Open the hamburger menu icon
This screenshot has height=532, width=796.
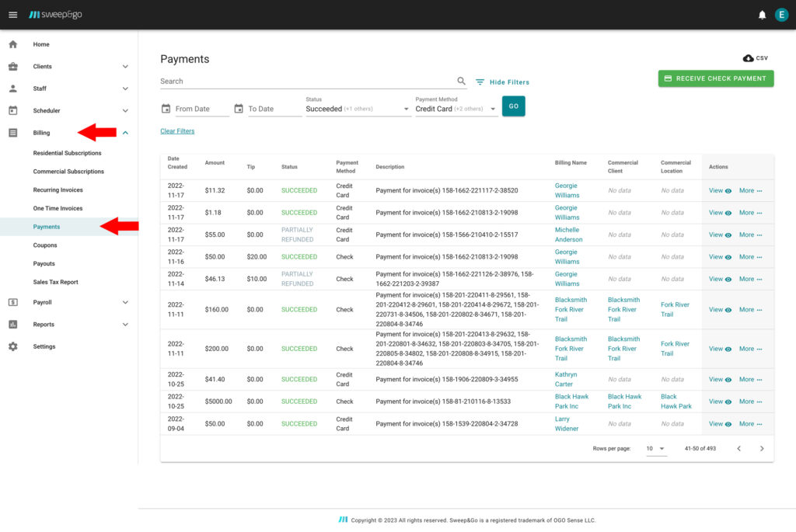tap(12, 15)
